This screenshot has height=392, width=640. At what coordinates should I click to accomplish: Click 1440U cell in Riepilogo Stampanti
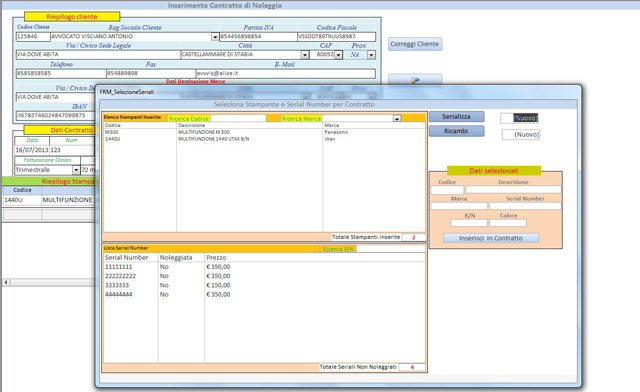click(22, 200)
